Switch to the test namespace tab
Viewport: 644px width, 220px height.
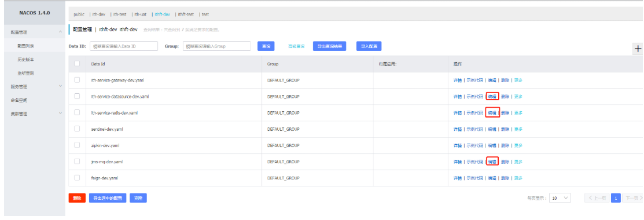click(205, 14)
